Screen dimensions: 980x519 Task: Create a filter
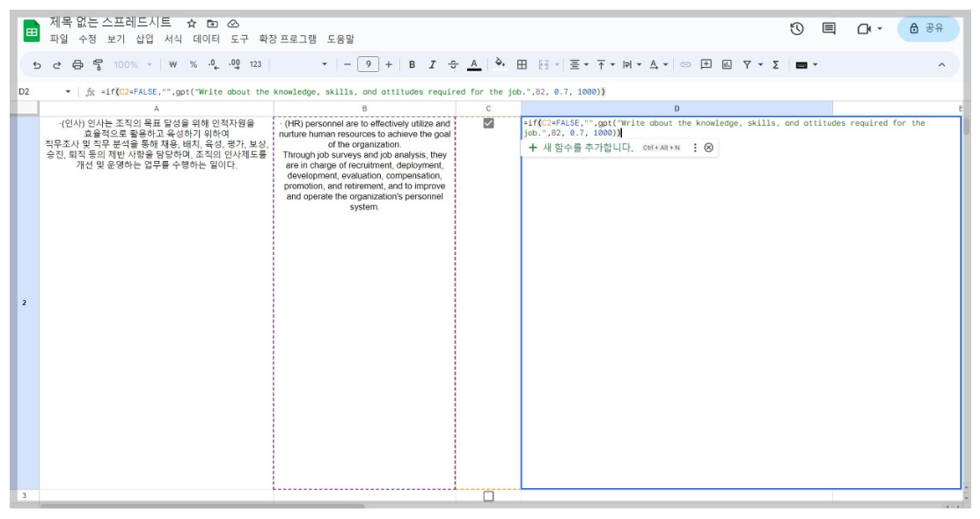point(747,64)
